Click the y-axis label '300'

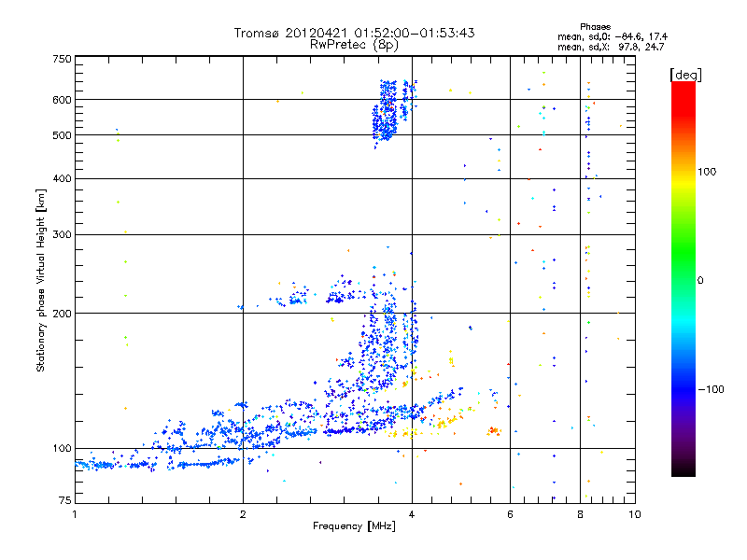tap(62, 234)
